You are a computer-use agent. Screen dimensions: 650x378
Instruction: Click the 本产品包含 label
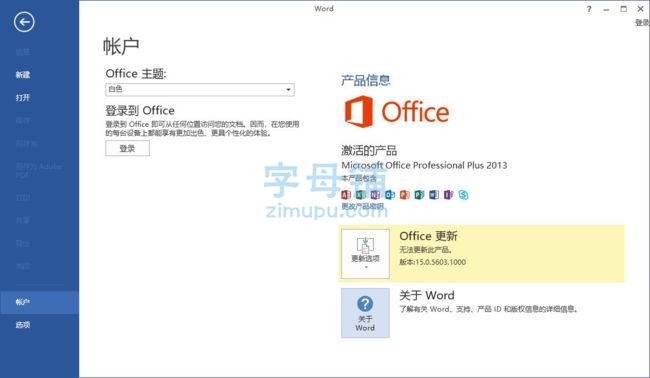point(359,178)
